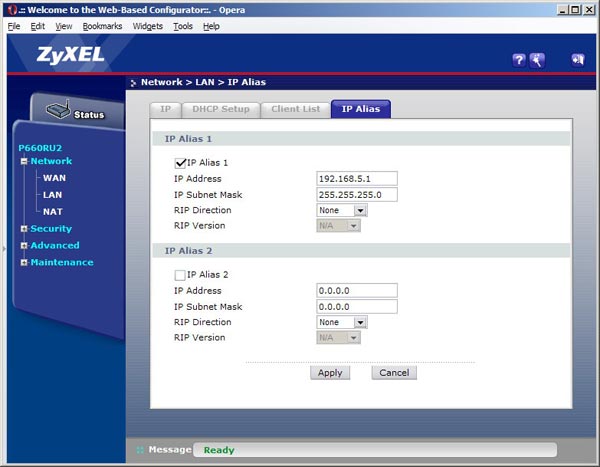Open the Edit menu
600x467 pixels.
click(38, 26)
